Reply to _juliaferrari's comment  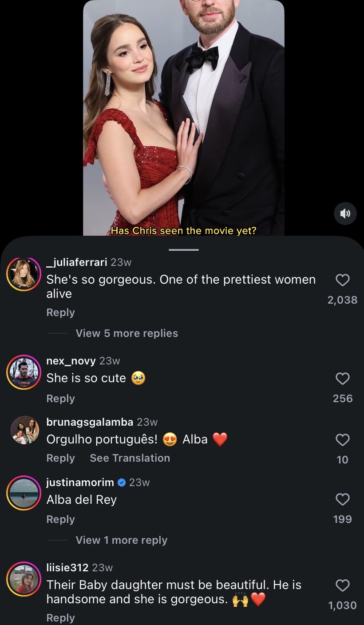tap(60, 312)
